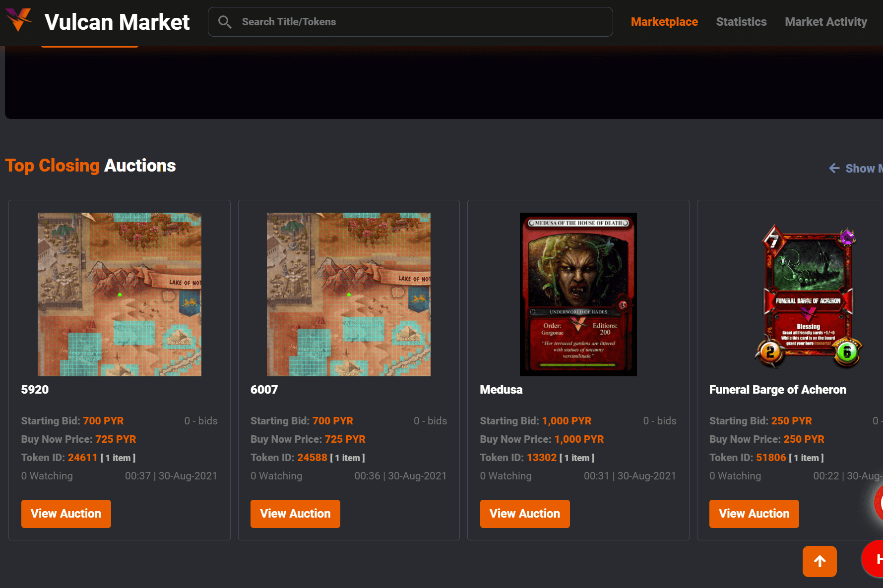Click the Vulcan Market logo icon
The width and height of the screenshot is (883, 588).
click(19, 21)
